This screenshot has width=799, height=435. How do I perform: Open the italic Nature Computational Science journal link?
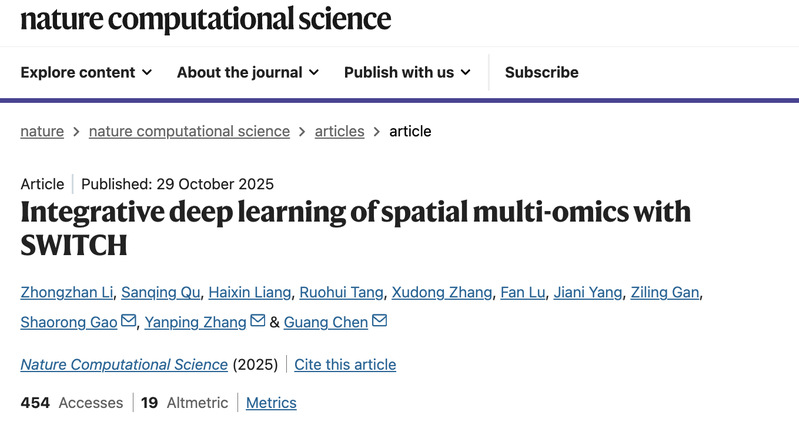pos(124,364)
